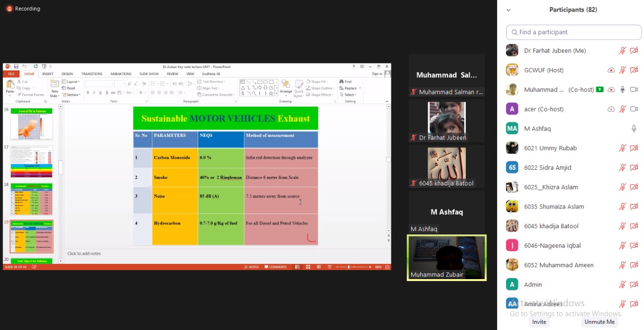Open the Layout dropdown in Slides group
Screen dimensions: 644x330
71,82
